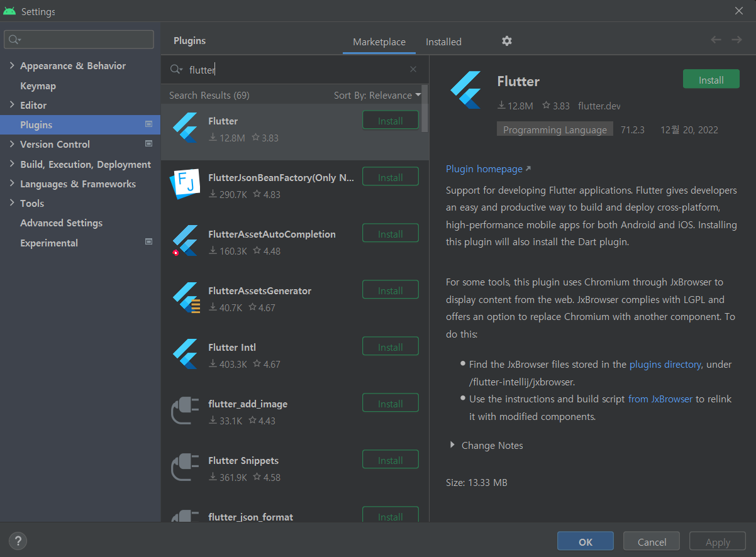
Task: Open Advanced Settings page
Action: point(61,223)
